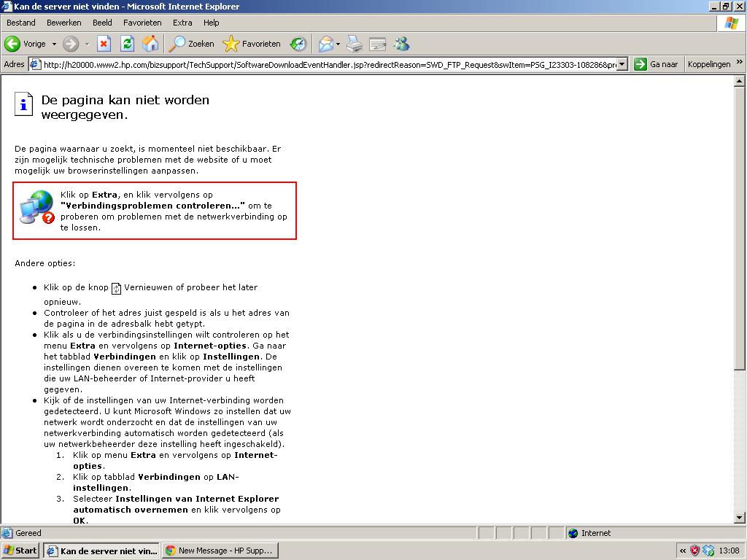
Task: Open the Koppelingen links bar
Action: pos(709,64)
